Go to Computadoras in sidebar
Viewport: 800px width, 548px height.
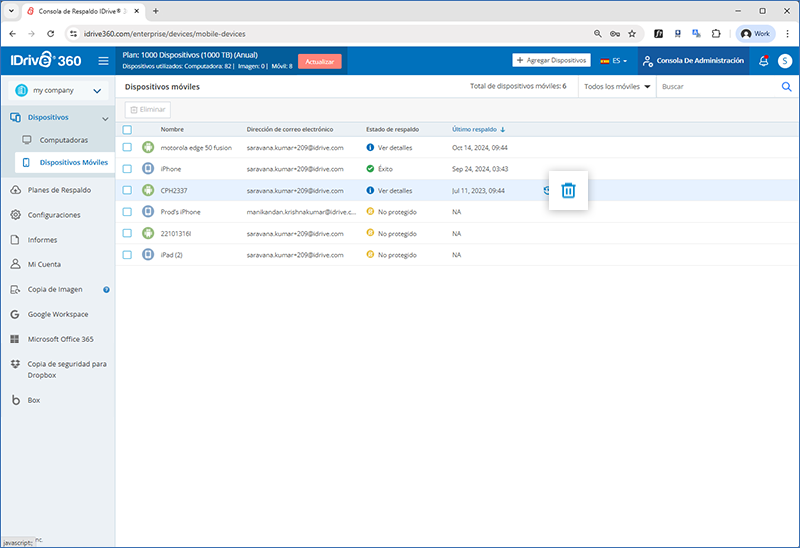(x=63, y=140)
